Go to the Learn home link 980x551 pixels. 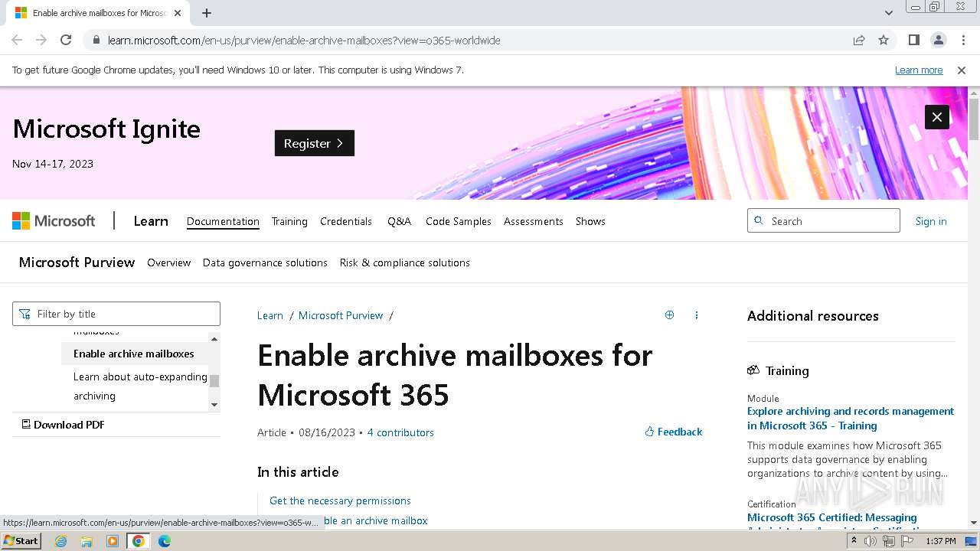tap(151, 221)
